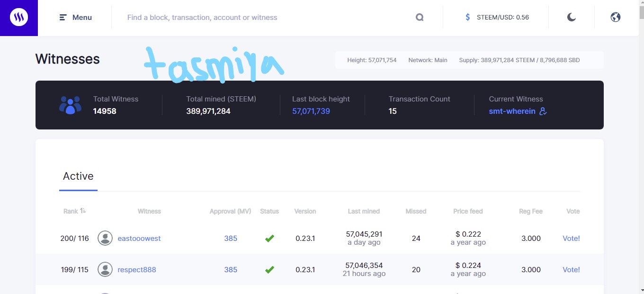
Task: Click approval value 385 for eastooowest
Action: tap(231, 239)
